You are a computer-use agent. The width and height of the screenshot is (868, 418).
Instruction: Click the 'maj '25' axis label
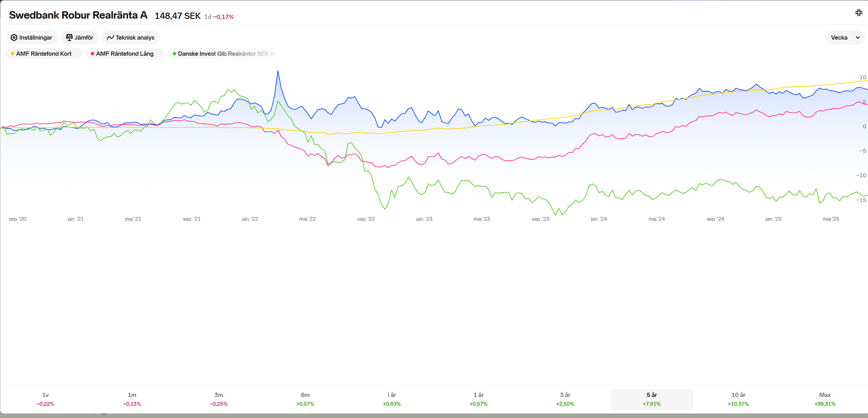pos(831,219)
